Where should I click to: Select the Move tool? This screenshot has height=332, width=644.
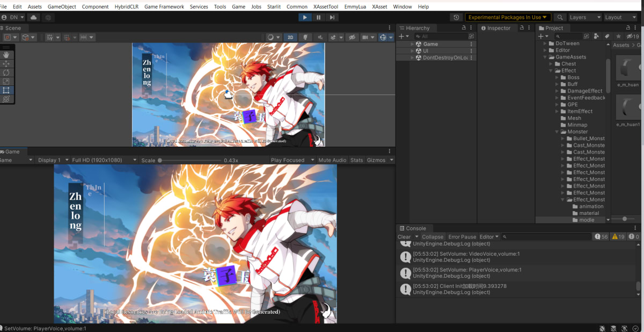[6, 63]
